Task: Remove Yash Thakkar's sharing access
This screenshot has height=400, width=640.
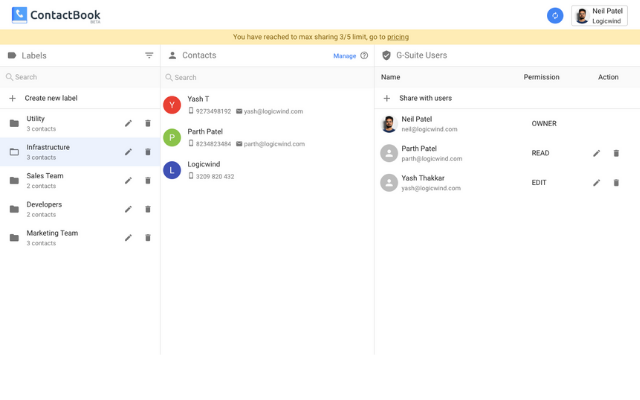Action: (x=616, y=183)
